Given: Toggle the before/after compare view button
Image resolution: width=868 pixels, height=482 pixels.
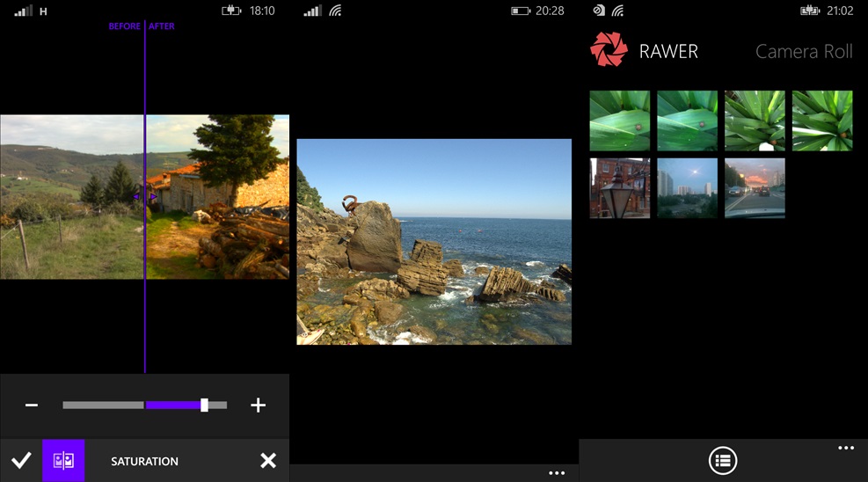Looking at the screenshot, I should click(63, 461).
